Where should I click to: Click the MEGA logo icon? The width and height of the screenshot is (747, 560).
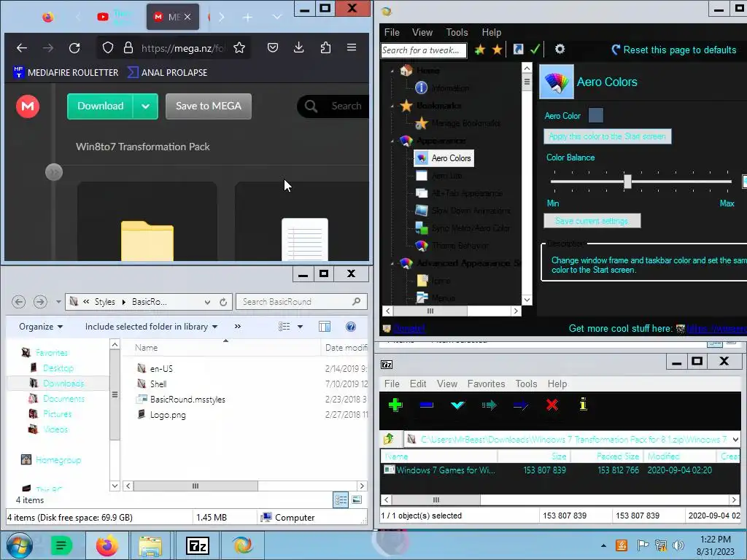(x=28, y=106)
